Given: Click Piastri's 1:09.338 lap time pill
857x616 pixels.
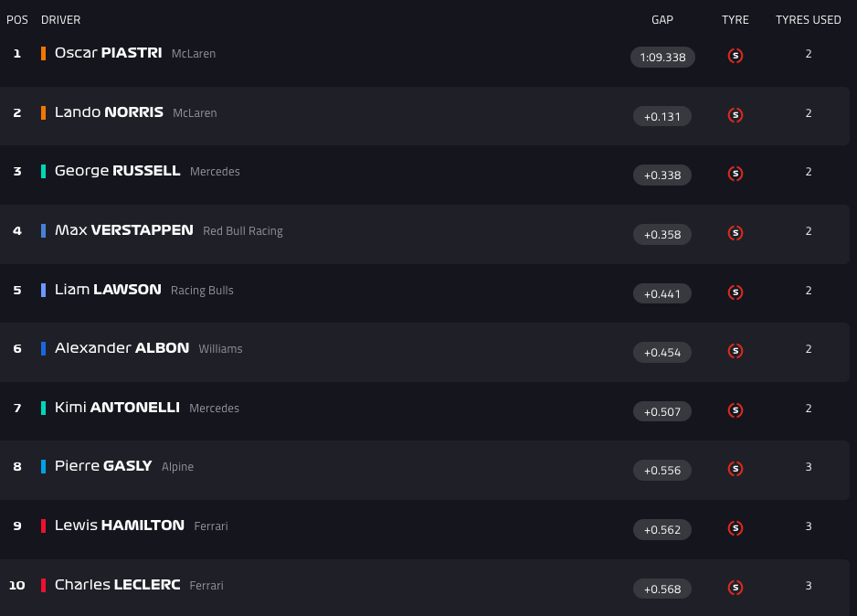Looking at the screenshot, I should [662, 57].
